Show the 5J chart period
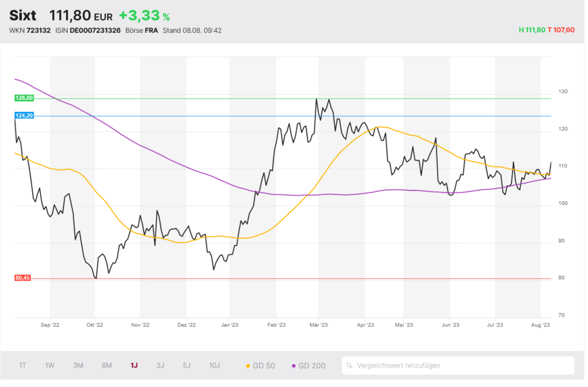 pyautogui.click(x=186, y=365)
